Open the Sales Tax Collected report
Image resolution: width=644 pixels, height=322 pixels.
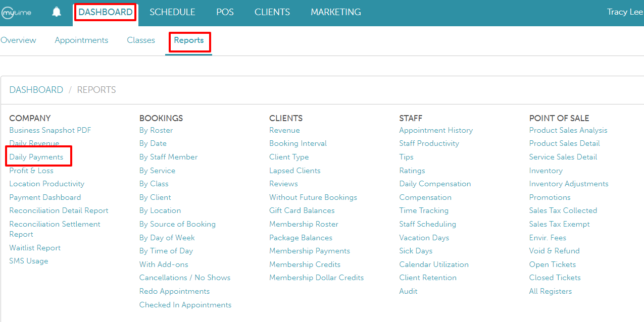point(563,210)
